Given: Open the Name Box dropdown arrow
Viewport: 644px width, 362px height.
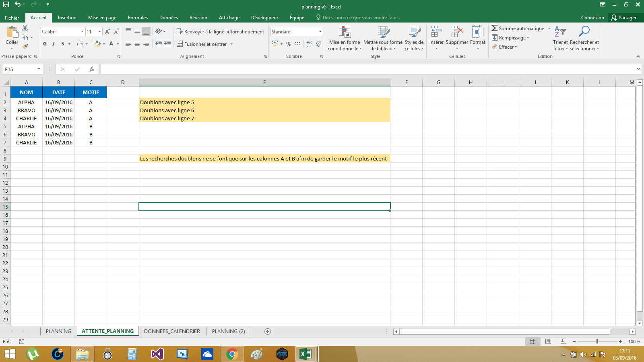Looking at the screenshot, I should tap(39, 69).
